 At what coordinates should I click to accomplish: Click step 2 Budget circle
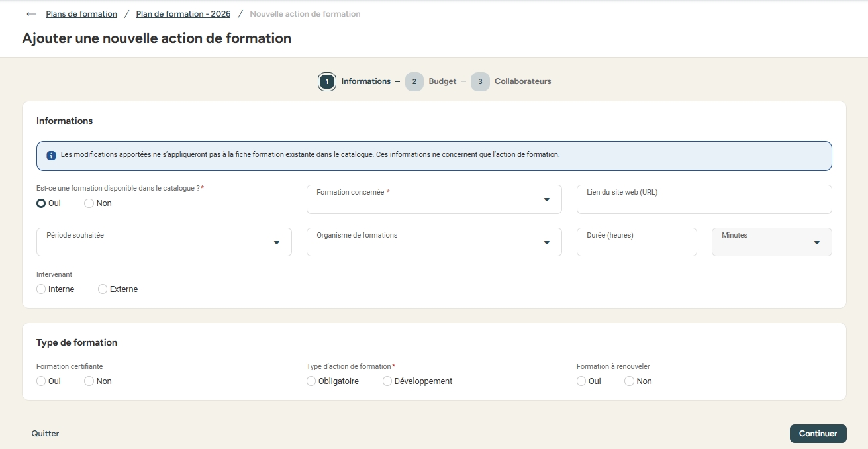pos(414,82)
